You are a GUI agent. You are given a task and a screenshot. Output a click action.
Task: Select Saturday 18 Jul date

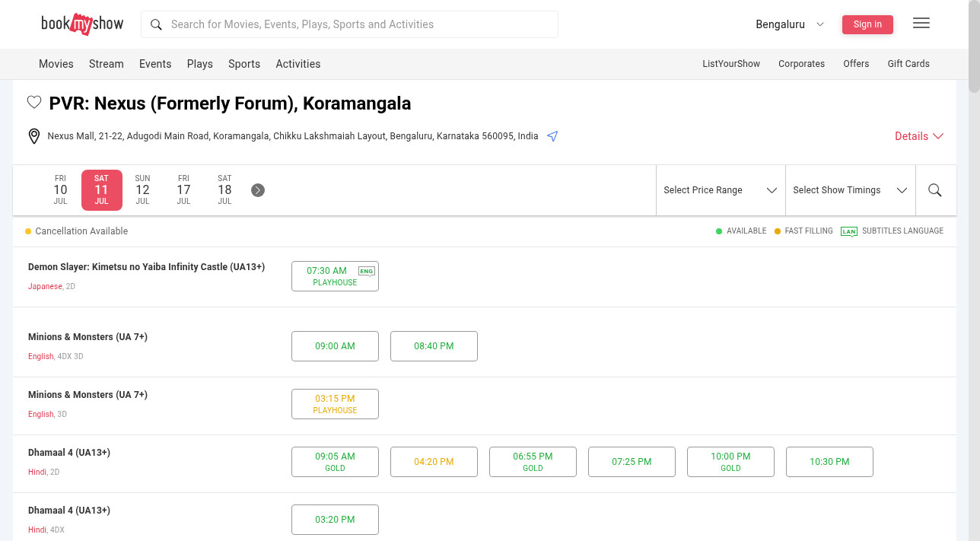pos(224,190)
